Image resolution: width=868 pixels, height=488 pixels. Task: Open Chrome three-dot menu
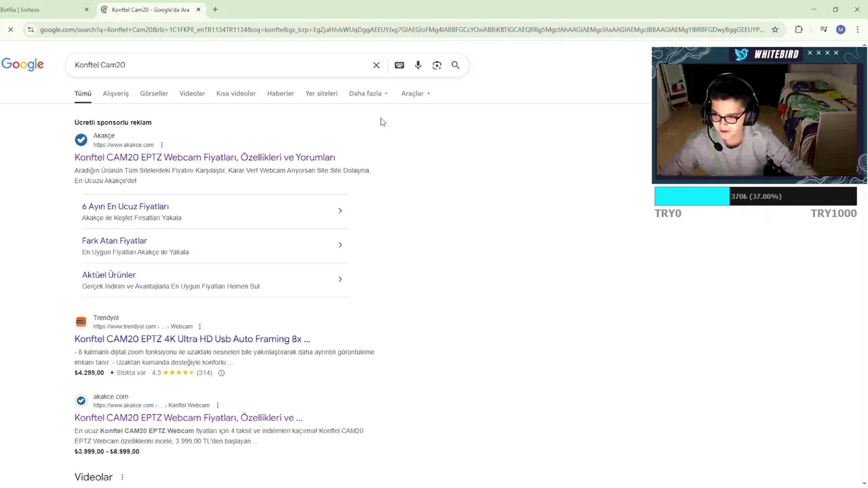(858, 29)
